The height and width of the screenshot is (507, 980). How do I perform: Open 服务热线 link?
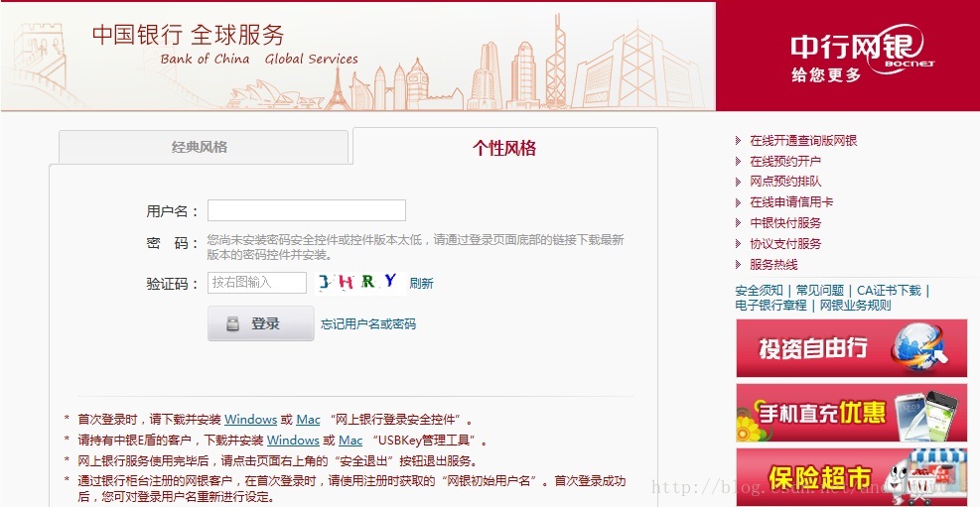click(773, 264)
